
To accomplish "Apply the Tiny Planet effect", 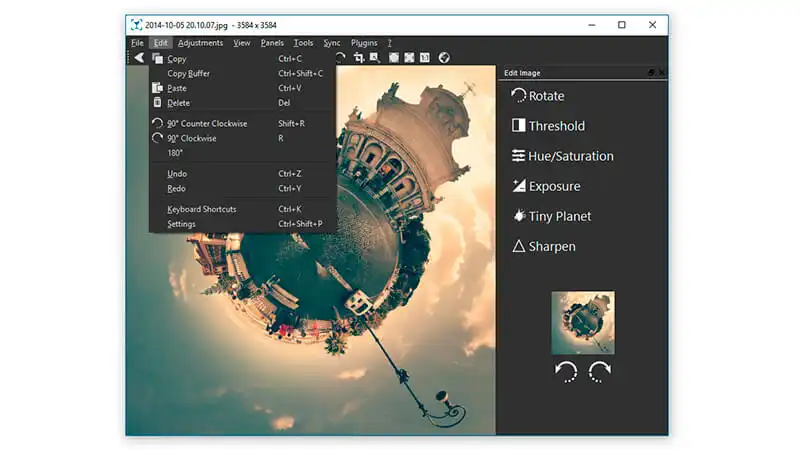I will [552, 216].
